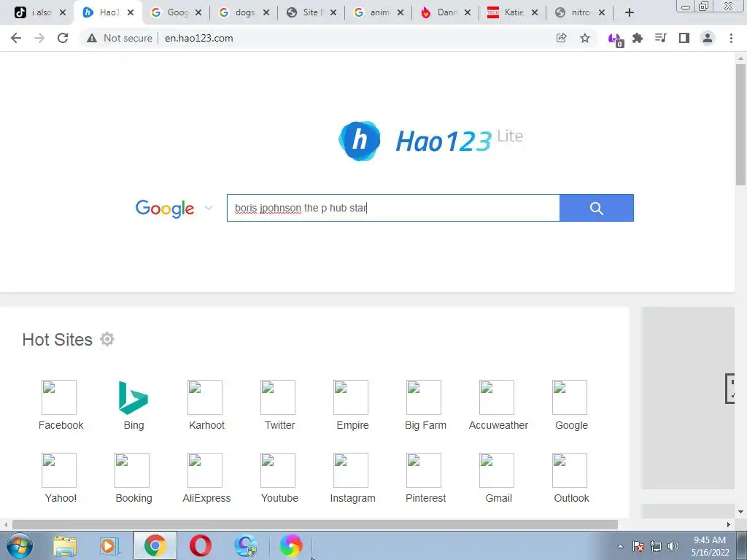Open the Extensions puzzle piece menu
The image size is (747, 560).
click(638, 38)
